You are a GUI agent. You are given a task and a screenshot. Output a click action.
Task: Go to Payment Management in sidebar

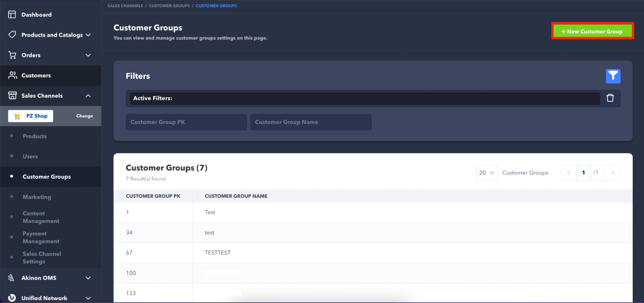click(x=41, y=237)
